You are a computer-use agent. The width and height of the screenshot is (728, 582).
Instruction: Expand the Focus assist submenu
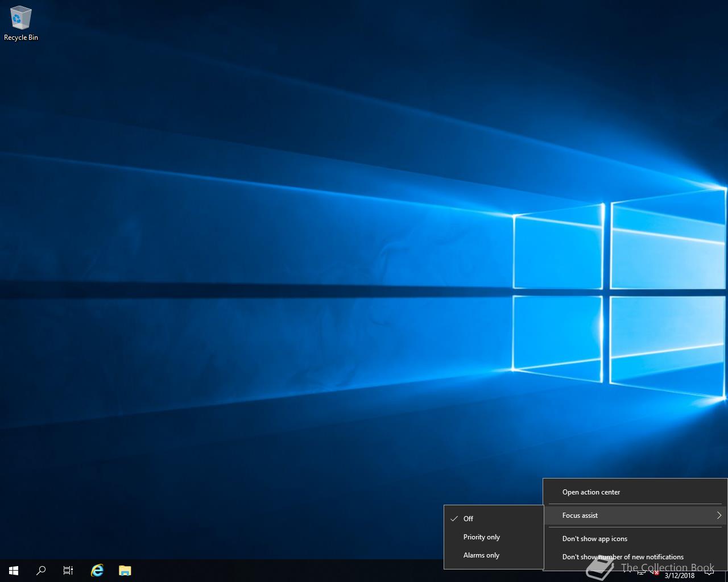point(635,516)
